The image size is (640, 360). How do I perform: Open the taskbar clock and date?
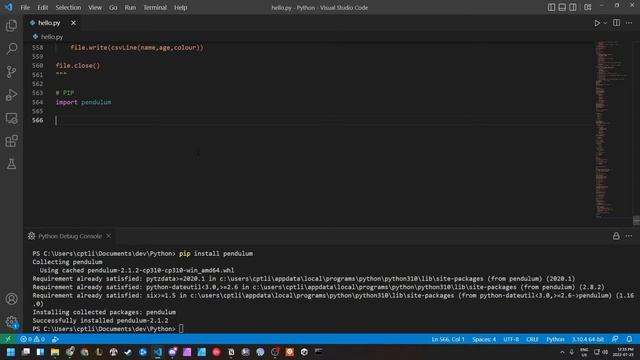click(623, 352)
